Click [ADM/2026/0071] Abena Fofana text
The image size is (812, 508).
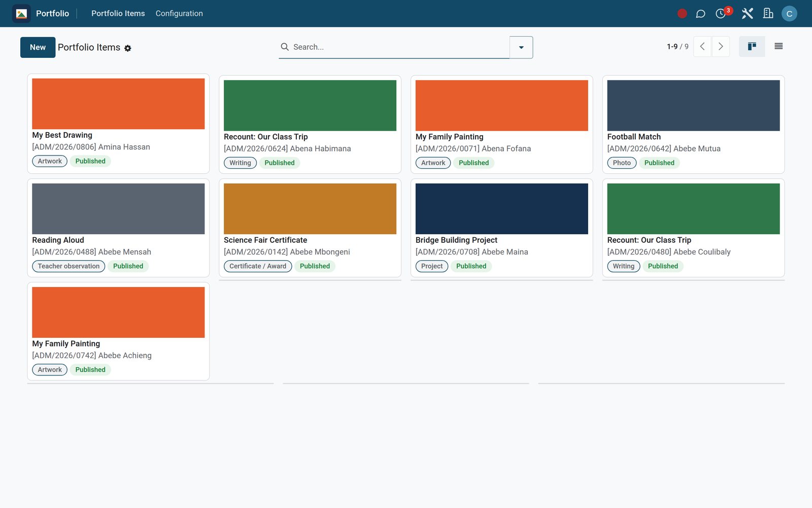[x=473, y=149]
